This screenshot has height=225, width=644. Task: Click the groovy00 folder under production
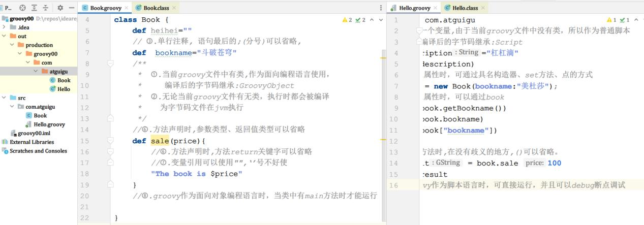click(x=45, y=54)
